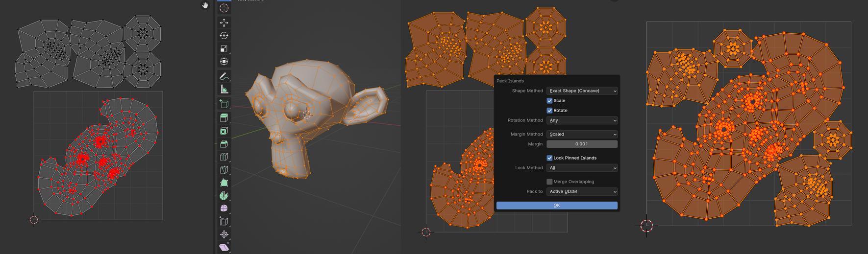
Task: Confirm Pack Islands with OK button
Action: 557,206
